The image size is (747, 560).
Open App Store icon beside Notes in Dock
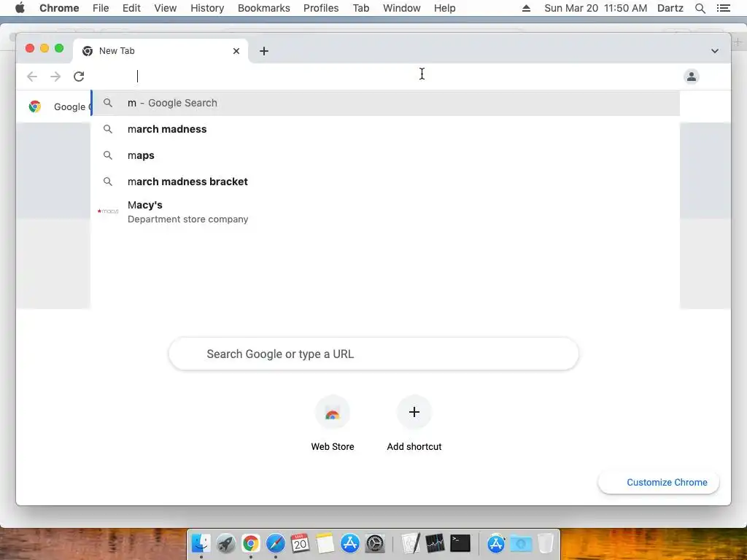350,543
